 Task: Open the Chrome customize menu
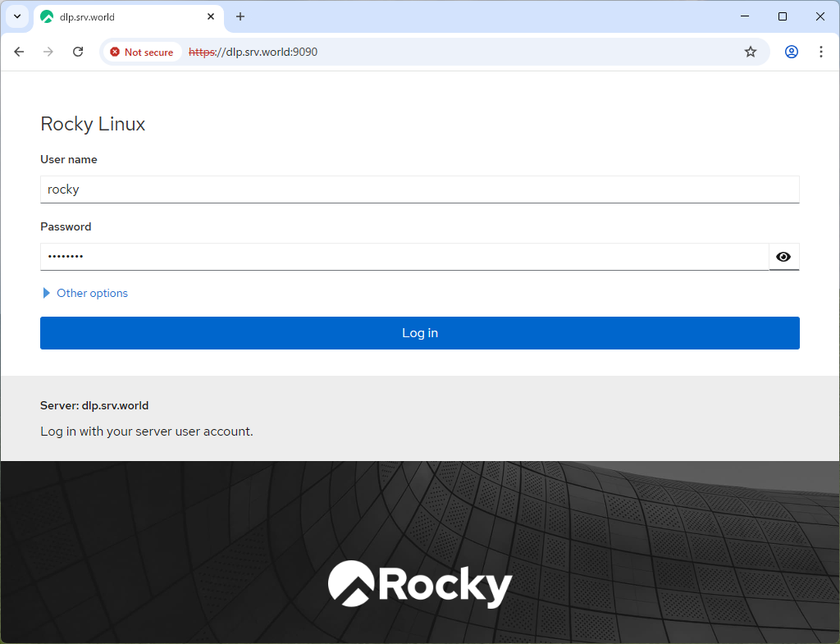pyautogui.click(x=821, y=51)
